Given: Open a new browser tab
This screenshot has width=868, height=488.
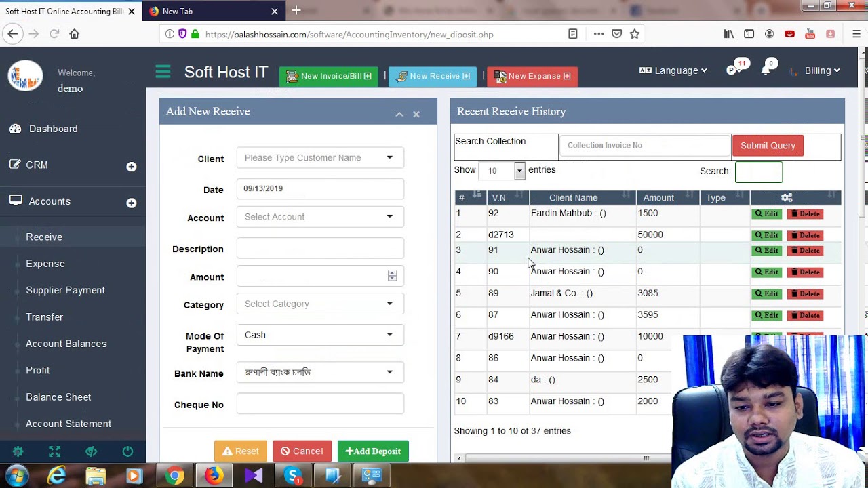Looking at the screenshot, I should click(x=296, y=11).
